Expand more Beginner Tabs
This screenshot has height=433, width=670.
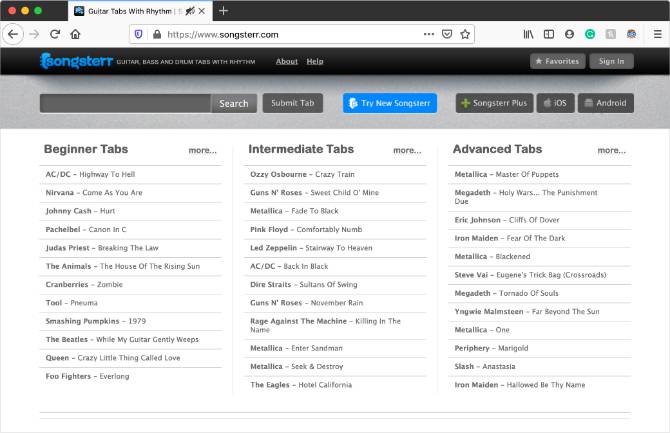[x=202, y=151]
